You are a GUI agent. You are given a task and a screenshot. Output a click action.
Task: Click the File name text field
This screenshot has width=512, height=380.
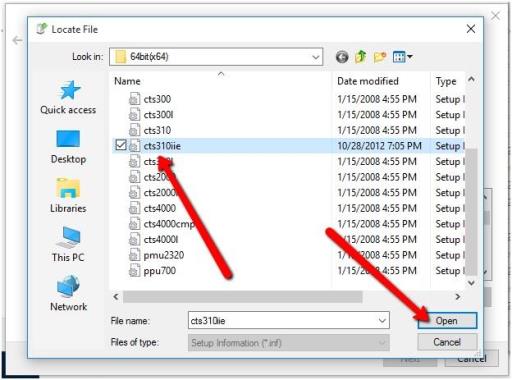pyautogui.click(x=283, y=321)
